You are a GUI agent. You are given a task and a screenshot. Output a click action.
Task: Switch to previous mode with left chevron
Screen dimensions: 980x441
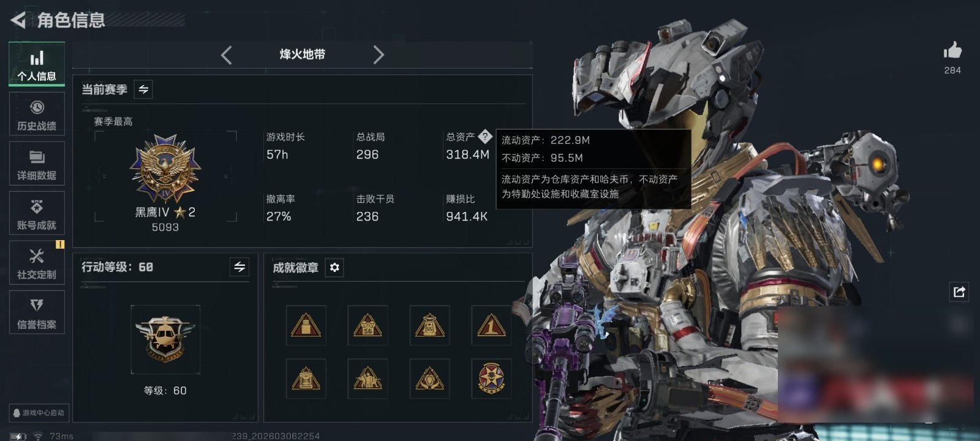tap(227, 55)
